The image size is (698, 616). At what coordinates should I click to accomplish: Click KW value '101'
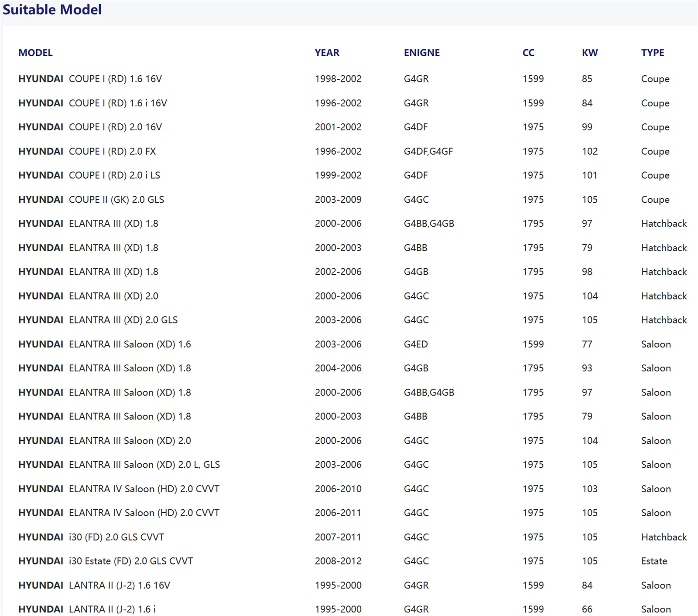pos(589,175)
